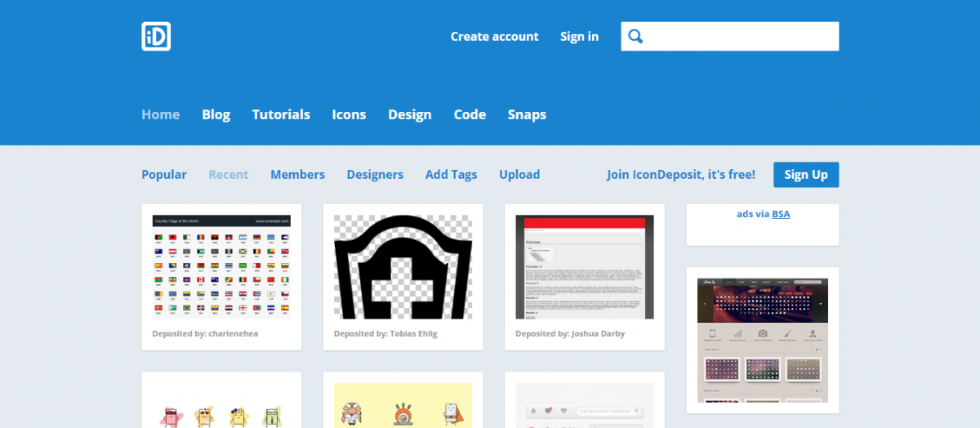Open the Icons menu item
Screen dimensions: 980x428
(349, 114)
